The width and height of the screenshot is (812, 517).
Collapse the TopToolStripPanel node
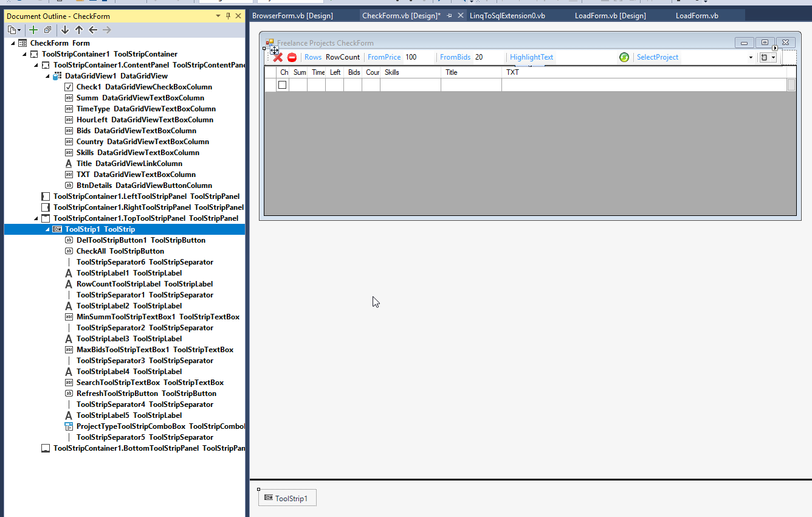pyautogui.click(x=36, y=218)
